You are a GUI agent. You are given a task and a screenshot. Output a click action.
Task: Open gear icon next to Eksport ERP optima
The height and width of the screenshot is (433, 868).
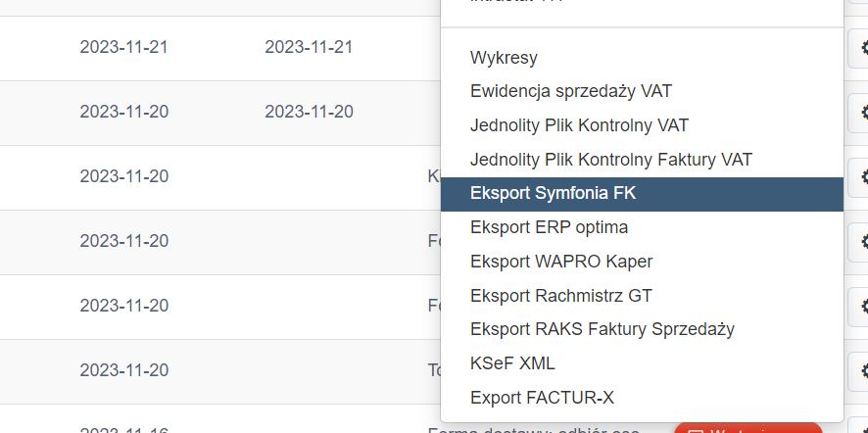pyautogui.click(x=863, y=241)
